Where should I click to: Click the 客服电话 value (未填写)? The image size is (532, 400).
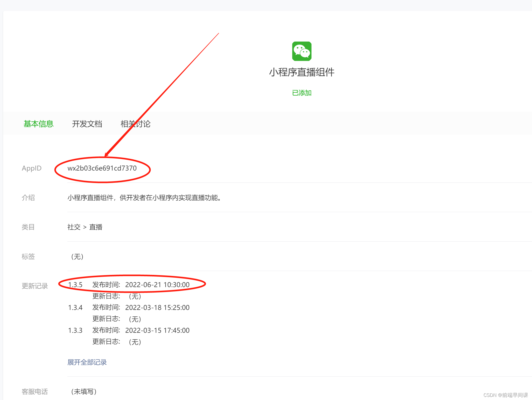point(83,391)
